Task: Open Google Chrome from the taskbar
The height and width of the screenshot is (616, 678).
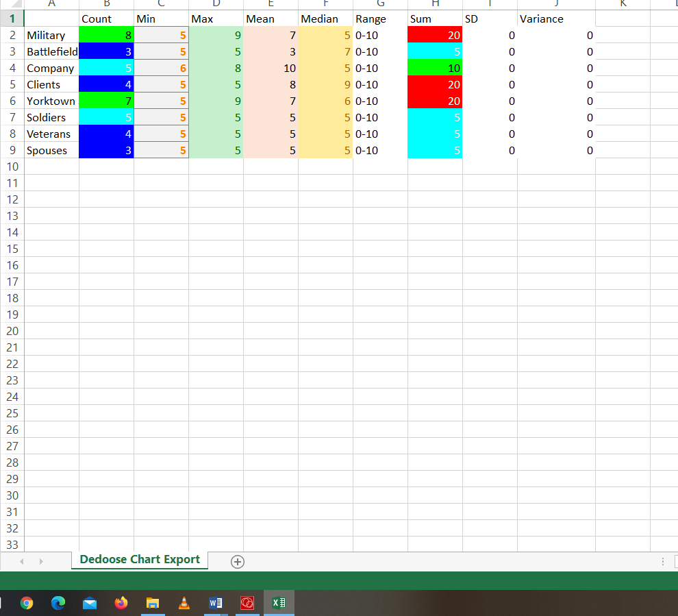Action: [25, 603]
